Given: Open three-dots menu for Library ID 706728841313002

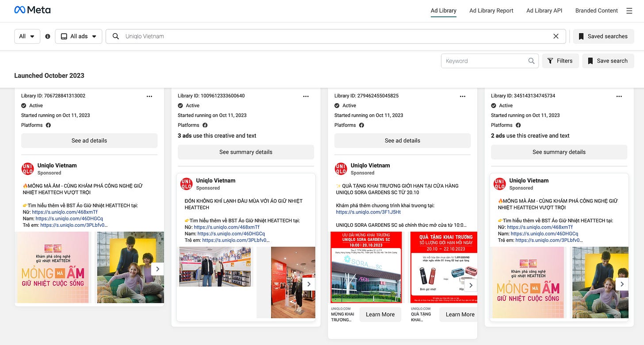Looking at the screenshot, I should pyautogui.click(x=149, y=96).
